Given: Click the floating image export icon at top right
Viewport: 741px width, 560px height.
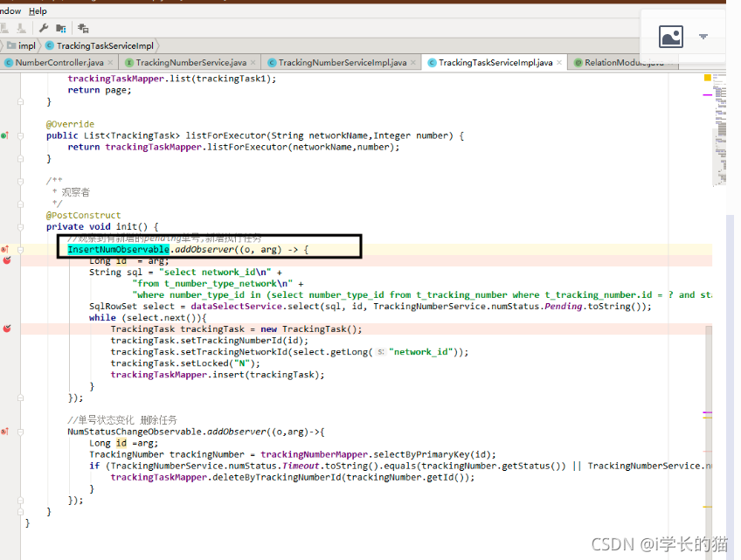Looking at the screenshot, I should (671, 36).
